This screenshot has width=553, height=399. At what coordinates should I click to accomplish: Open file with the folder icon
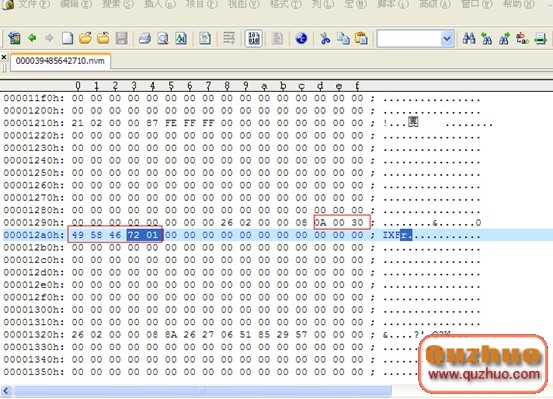pos(85,38)
